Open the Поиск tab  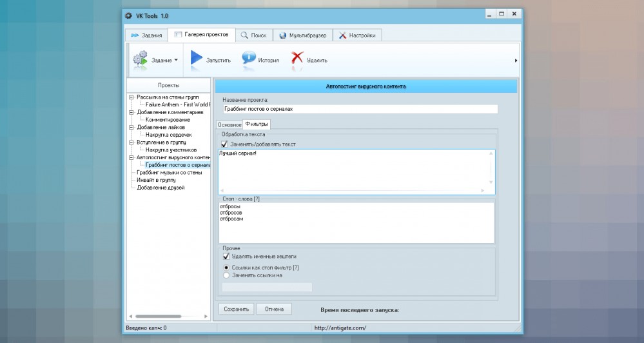click(254, 35)
